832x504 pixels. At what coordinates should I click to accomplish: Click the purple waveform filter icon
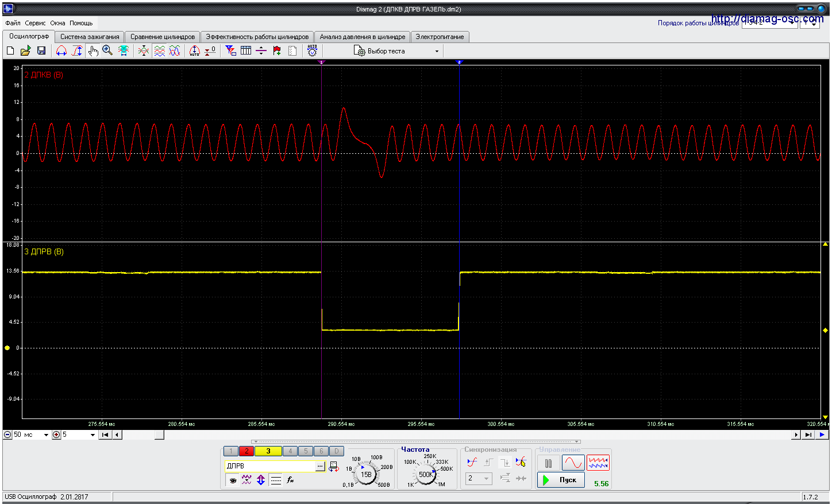pyautogui.click(x=246, y=480)
